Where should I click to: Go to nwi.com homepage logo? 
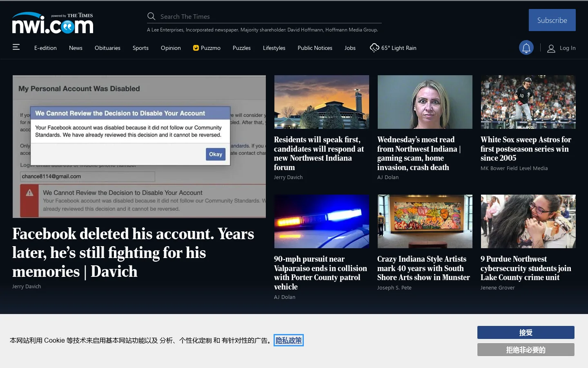[x=53, y=23]
